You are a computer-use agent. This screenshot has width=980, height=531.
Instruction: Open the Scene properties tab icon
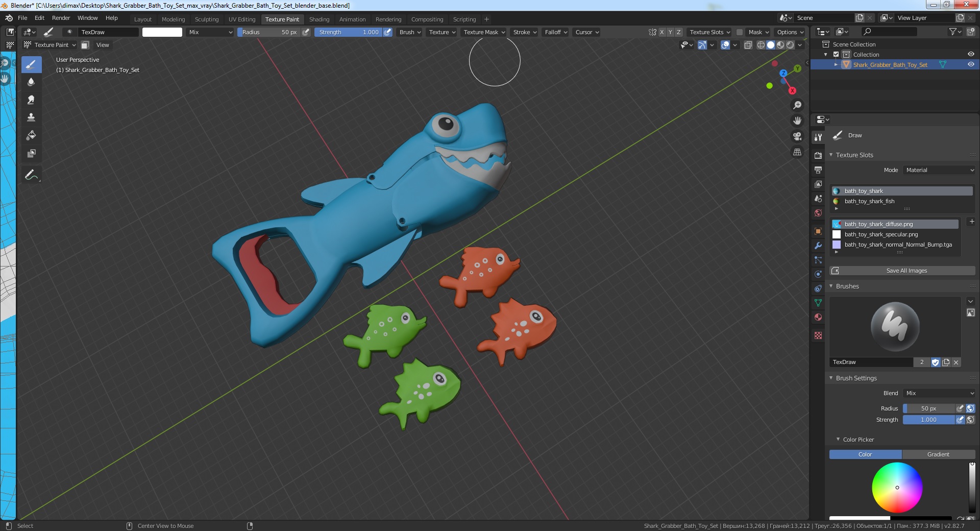pyautogui.click(x=818, y=199)
